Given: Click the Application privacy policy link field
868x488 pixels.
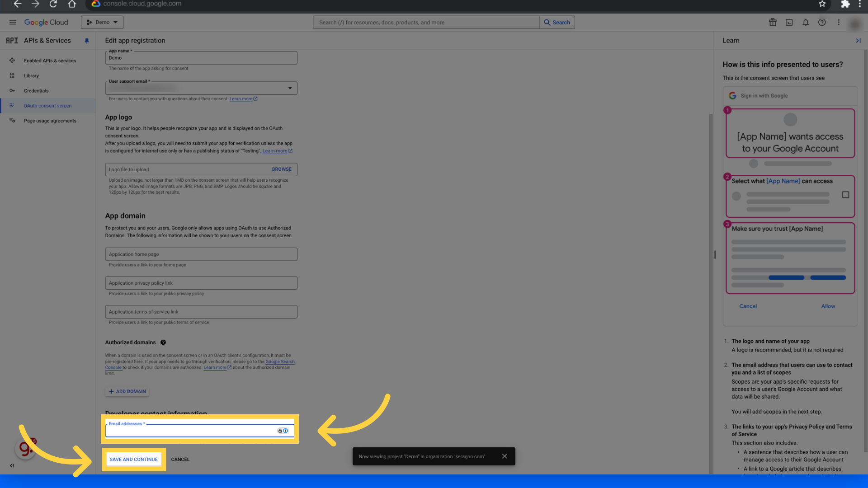Looking at the screenshot, I should [x=201, y=283].
